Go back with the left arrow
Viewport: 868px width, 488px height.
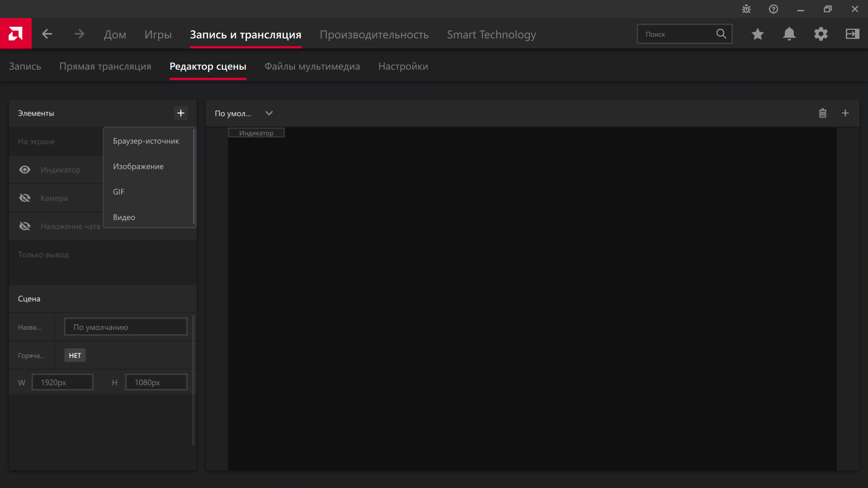(47, 34)
